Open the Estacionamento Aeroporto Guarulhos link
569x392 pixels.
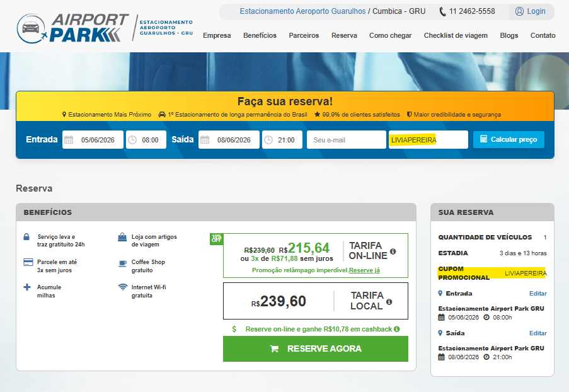pyautogui.click(x=302, y=11)
